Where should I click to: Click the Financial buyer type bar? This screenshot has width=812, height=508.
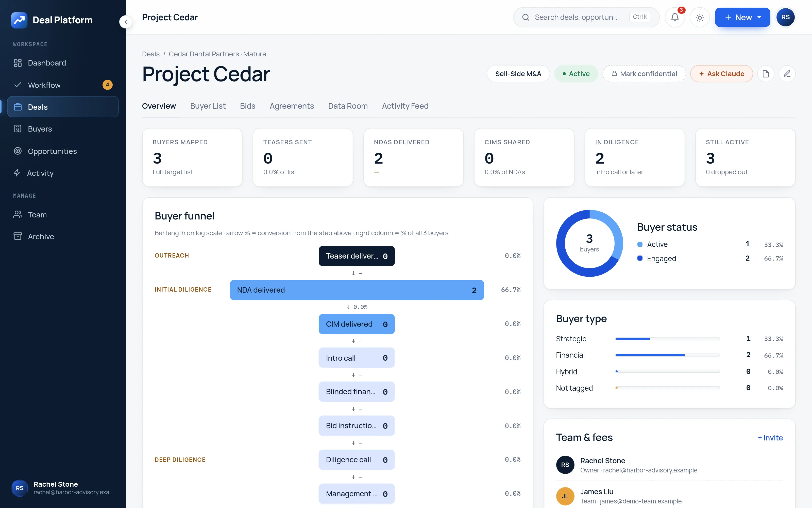click(x=668, y=355)
